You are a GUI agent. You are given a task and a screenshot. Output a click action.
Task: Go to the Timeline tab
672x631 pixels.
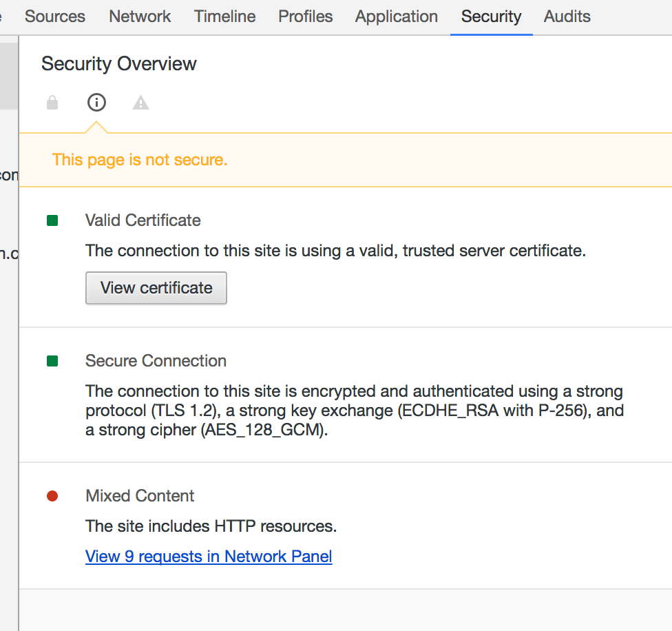[224, 17]
